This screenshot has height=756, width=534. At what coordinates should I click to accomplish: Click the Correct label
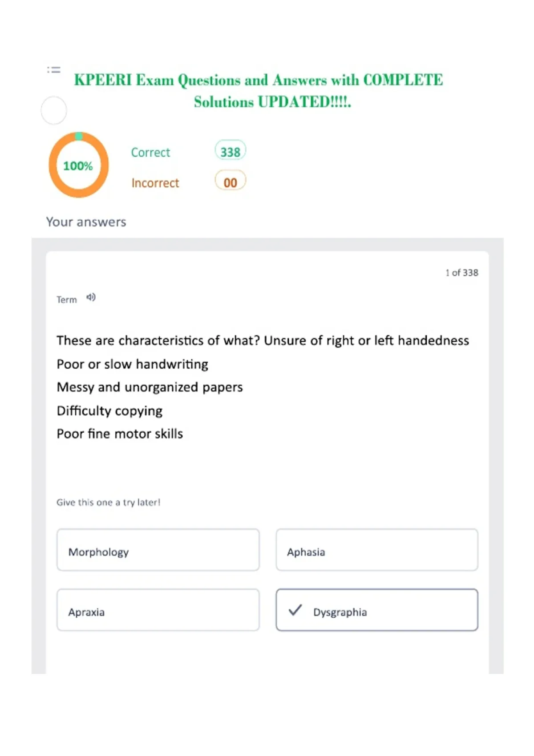tap(150, 153)
